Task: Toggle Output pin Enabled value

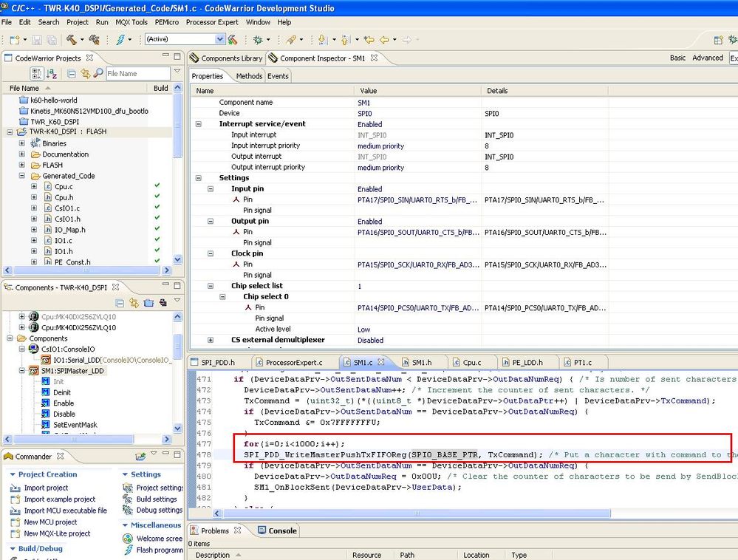Action: [370, 221]
